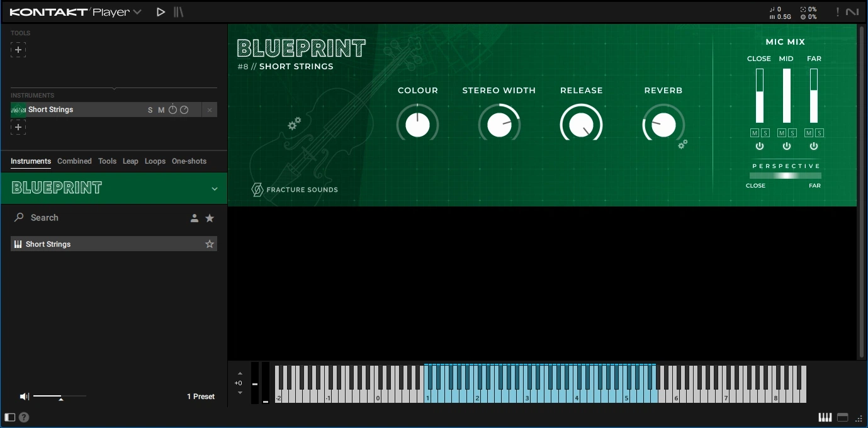Raise keyboard octave with the up arrow
The image size is (868, 428).
(240, 373)
